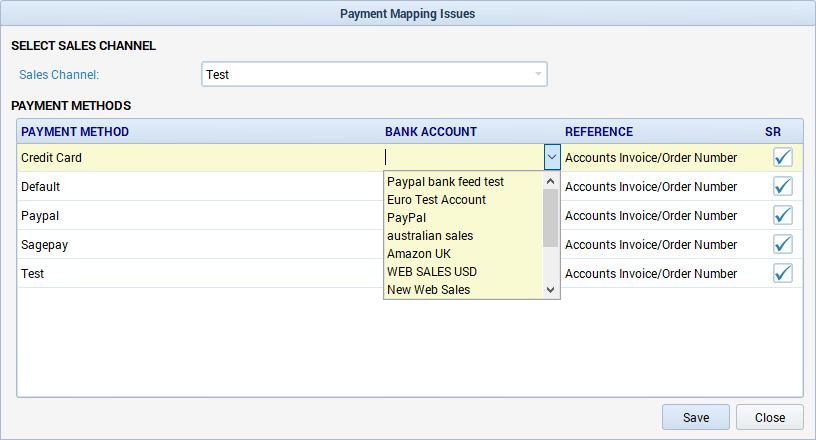The height and width of the screenshot is (440, 816).
Task: Toggle SR checkbox in the Sagepay row
Action: coord(783,244)
